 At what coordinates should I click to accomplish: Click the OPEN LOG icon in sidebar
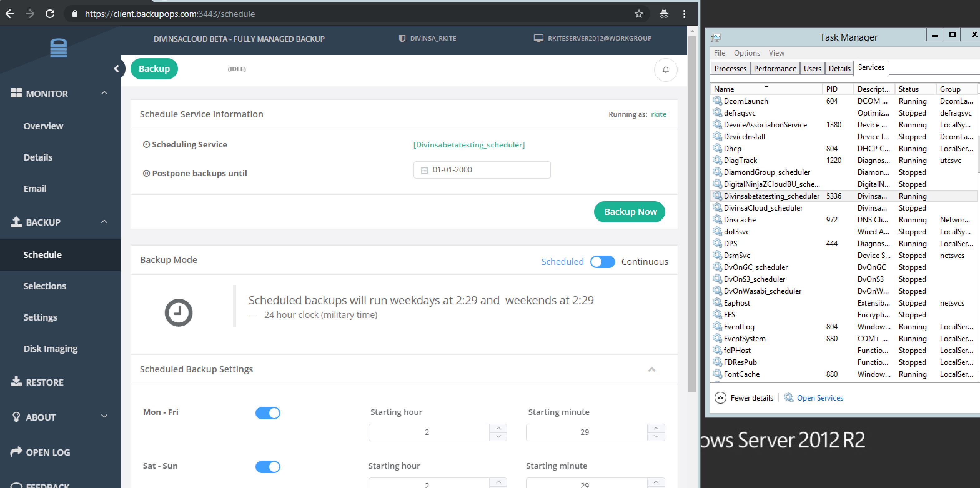tap(16, 452)
